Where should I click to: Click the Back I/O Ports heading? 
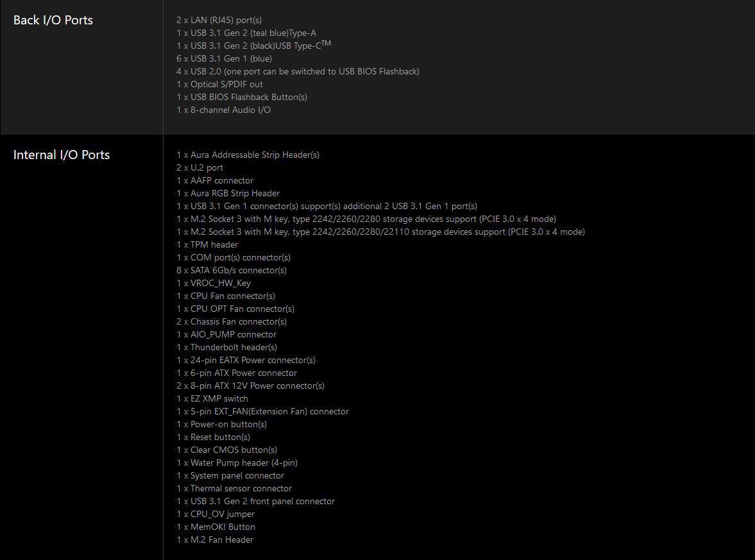point(53,21)
